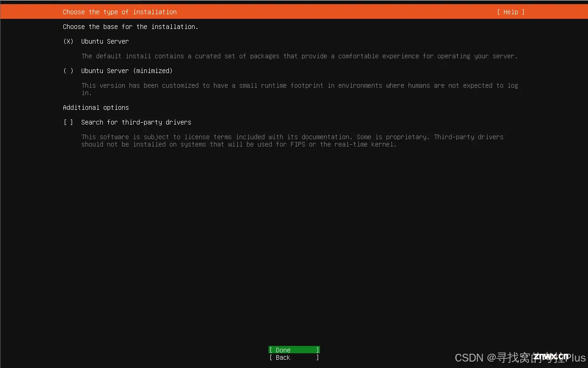
Task: Select the Ubuntu Server (minimized) radio option
Action: pyautogui.click(x=68, y=71)
